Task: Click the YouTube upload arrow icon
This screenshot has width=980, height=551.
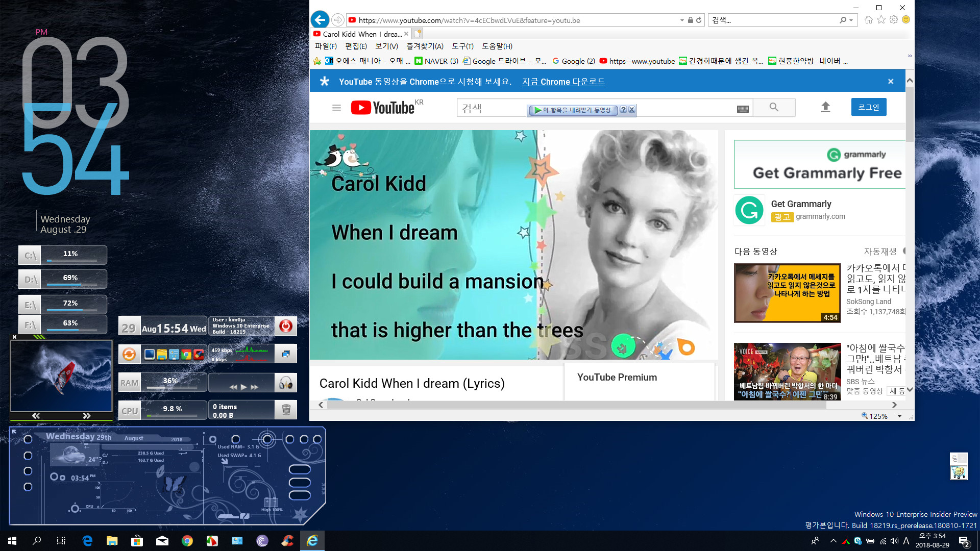Action: 825,107
